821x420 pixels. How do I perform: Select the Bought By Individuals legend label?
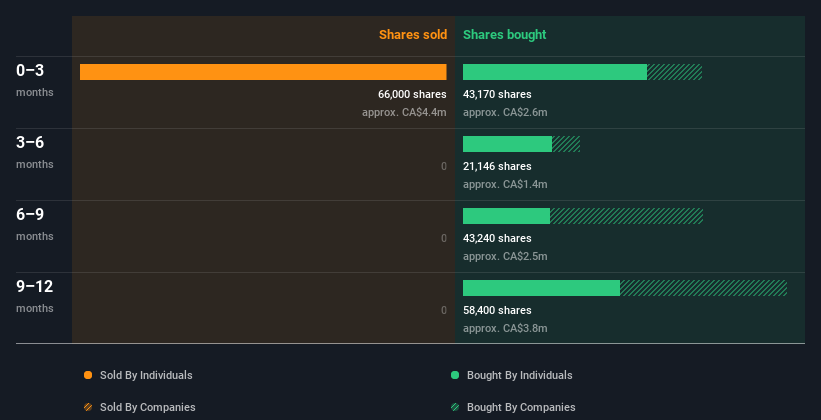point(519,375)
